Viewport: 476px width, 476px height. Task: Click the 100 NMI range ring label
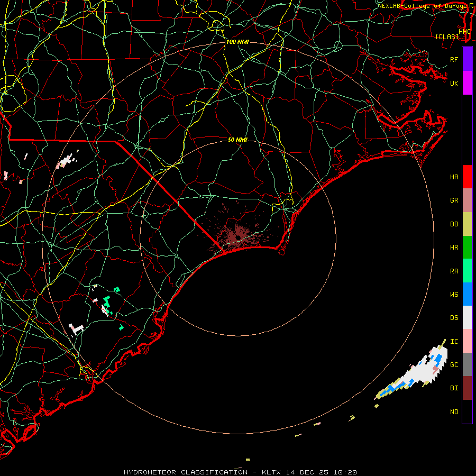click(237, 42)
